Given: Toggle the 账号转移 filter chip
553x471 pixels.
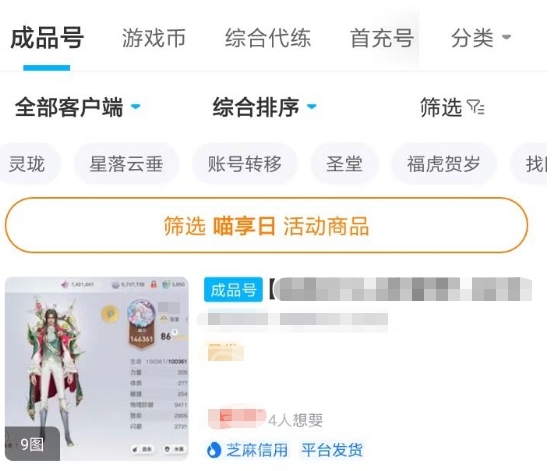Looking at the screenshot, I should tap(245, 164).
